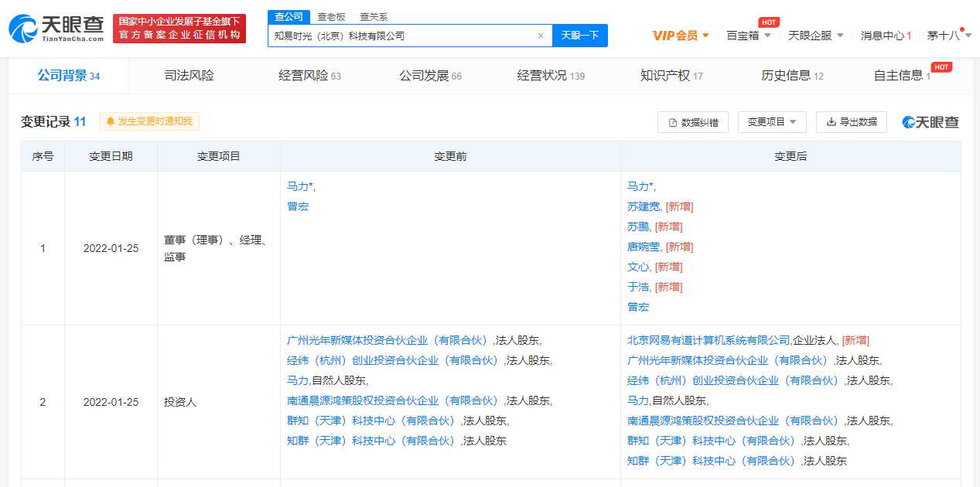Expand the 天眼企服 dropdown menu

pos(815,36)
